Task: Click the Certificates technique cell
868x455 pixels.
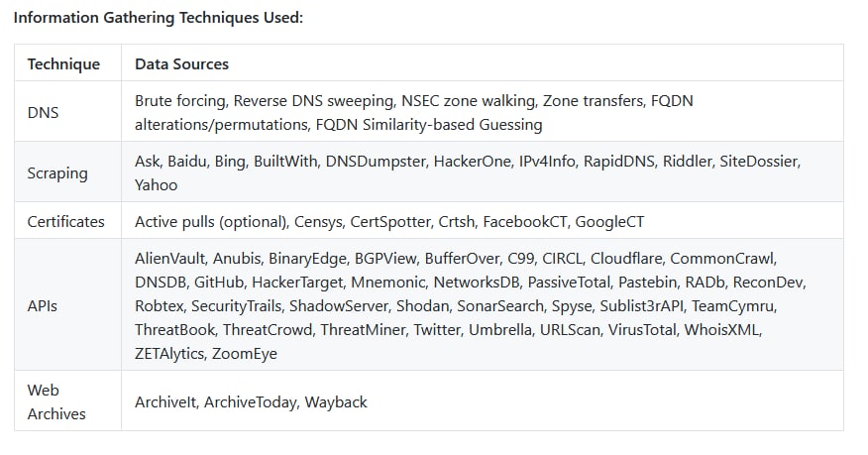Action: [65, 221]
